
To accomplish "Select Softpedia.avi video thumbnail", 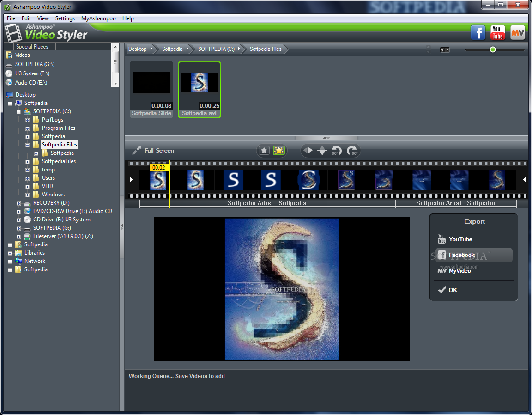I will 199,90.
